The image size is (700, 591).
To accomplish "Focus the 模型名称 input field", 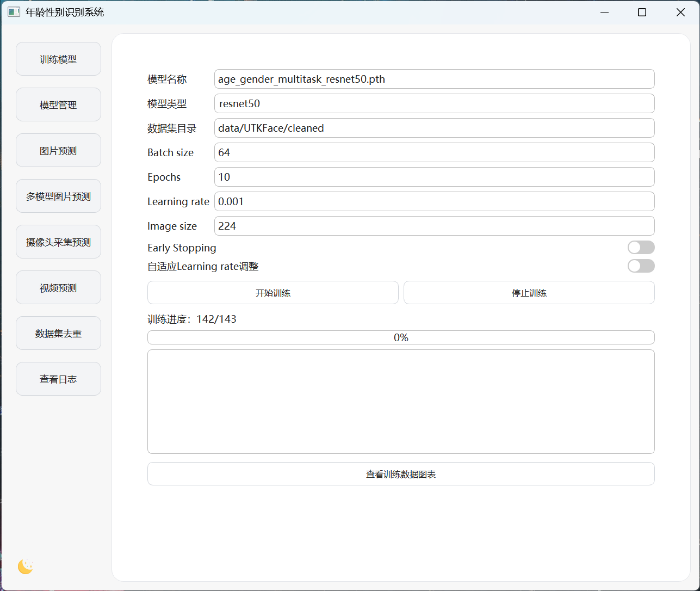I will pos(434,79).
